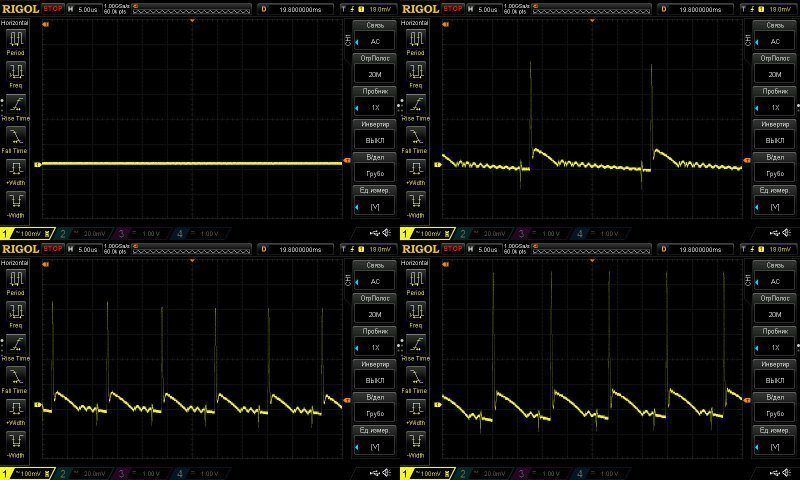The width and height of the screenshot is (800, 480).
Task: Open Связь AC coupling menu in six-spike capture
Action: pyautogui.click(x=375, y=276)
